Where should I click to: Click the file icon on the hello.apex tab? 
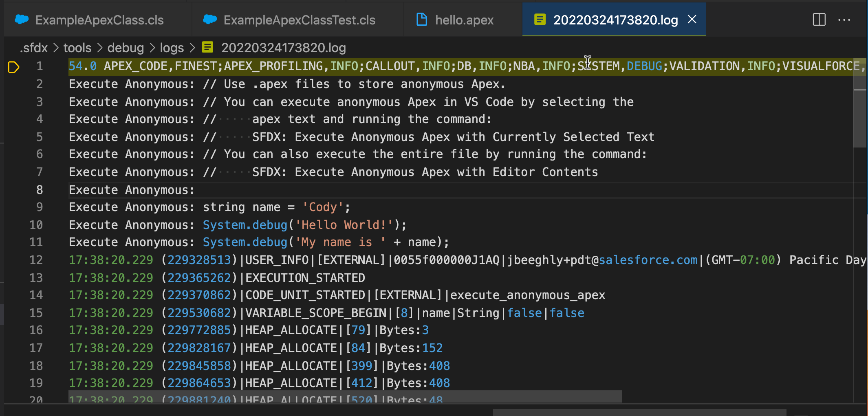click(422, 20)
